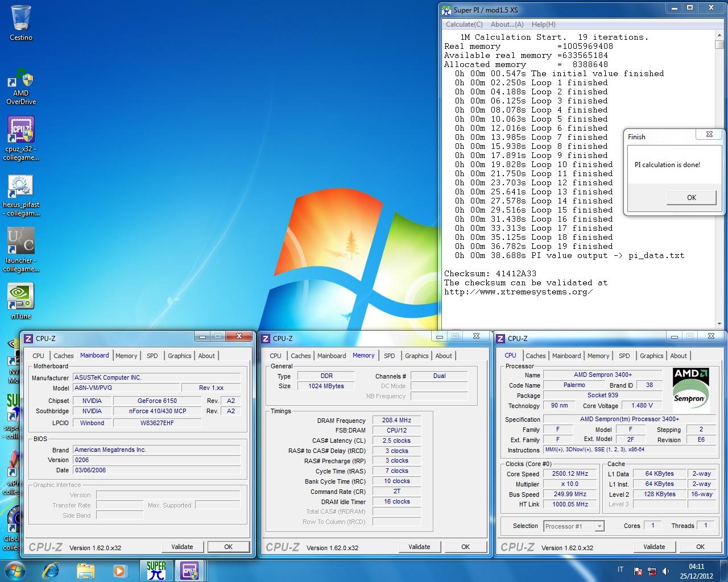Click the Name field AMD Sempron 3400+
Image resolution: width=728 pixels, height=582 pixels.
tap(602, 375)
